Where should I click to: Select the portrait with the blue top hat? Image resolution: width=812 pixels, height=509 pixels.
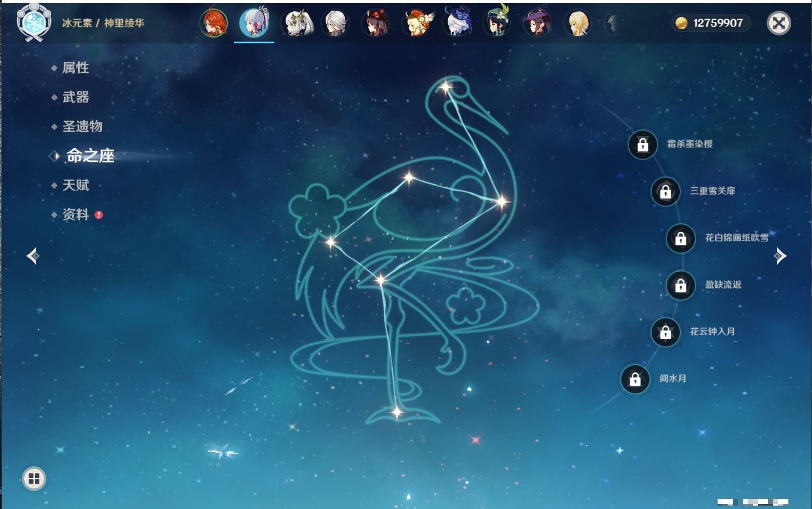pos(457,24)
